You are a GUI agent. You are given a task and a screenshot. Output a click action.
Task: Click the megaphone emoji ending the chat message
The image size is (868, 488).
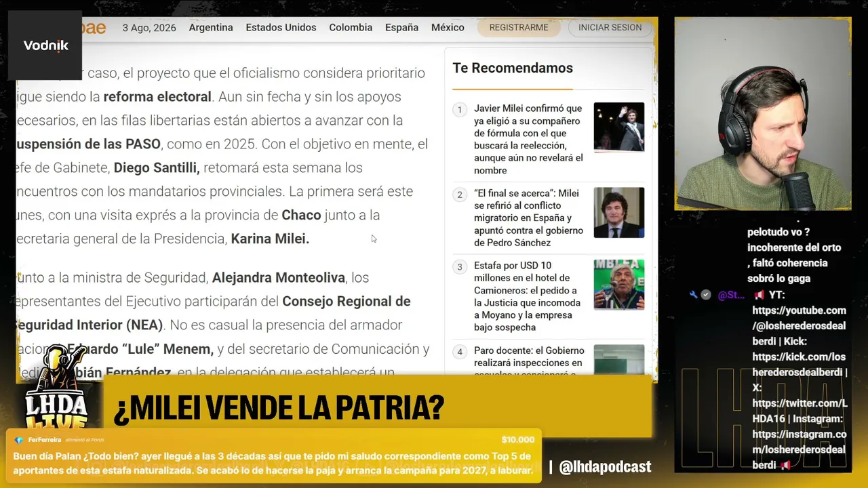pos(785,466)
